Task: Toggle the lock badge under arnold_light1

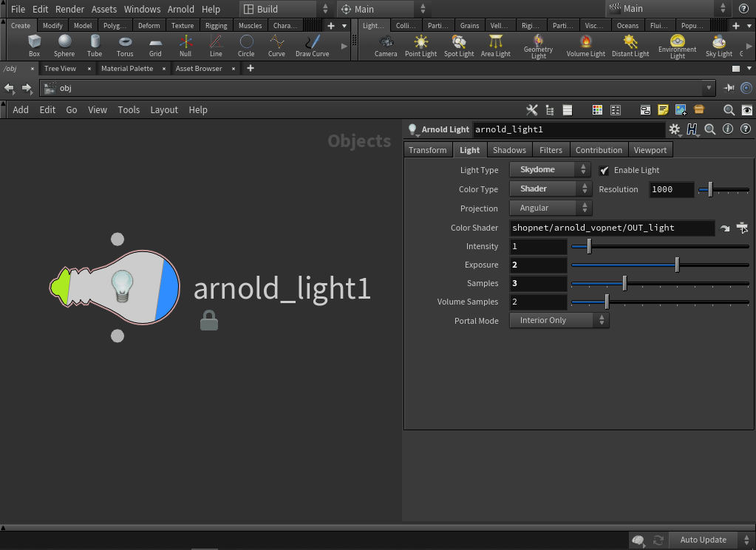Action: (x=208, y=321)
